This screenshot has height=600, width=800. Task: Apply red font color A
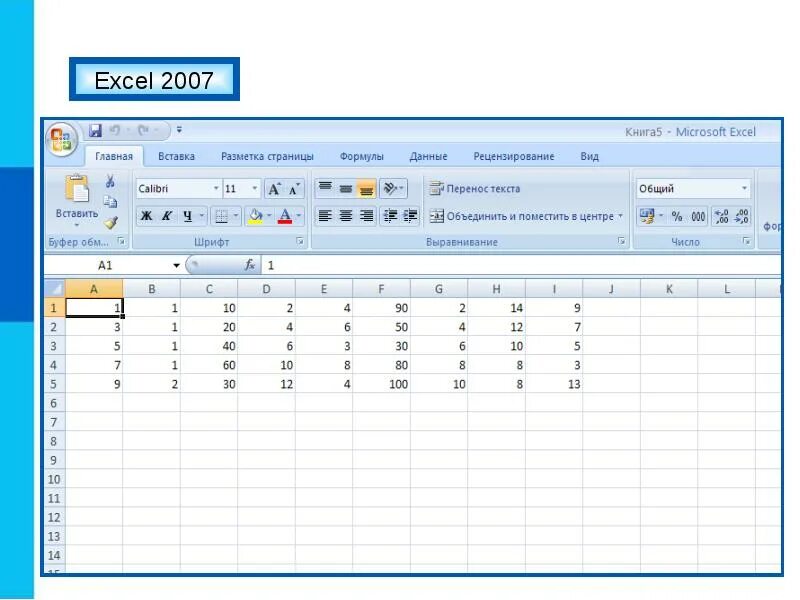(x=285, y=216)
